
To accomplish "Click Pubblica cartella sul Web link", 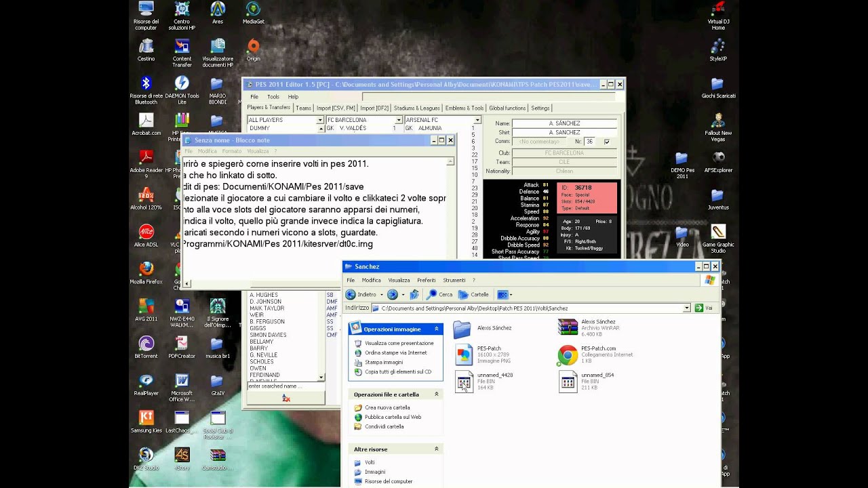I will click(x=393, y=417).
